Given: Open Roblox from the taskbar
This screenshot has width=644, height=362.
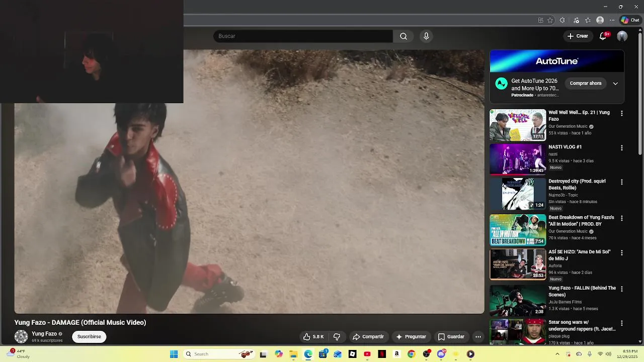Looking at the screenshot, I should [352, 354].
